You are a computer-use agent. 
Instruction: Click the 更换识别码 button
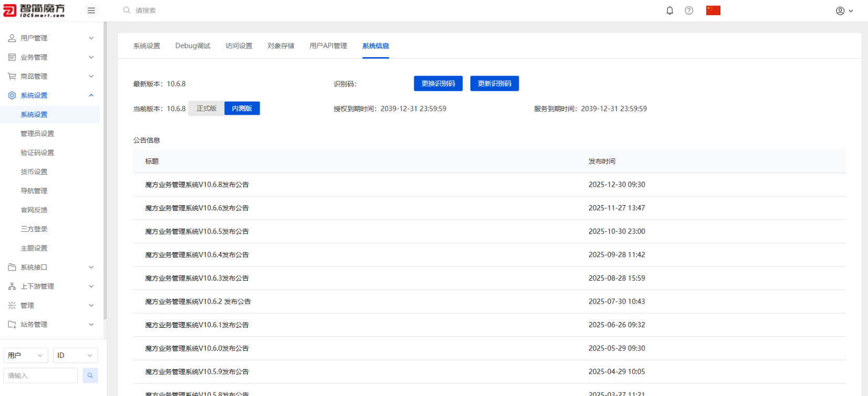(438, 84)
